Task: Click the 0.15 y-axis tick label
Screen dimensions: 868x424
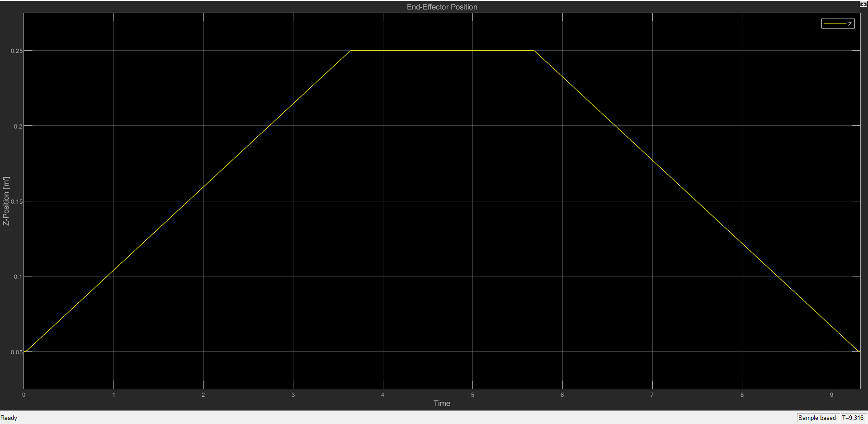Action: tap(16, 201)
